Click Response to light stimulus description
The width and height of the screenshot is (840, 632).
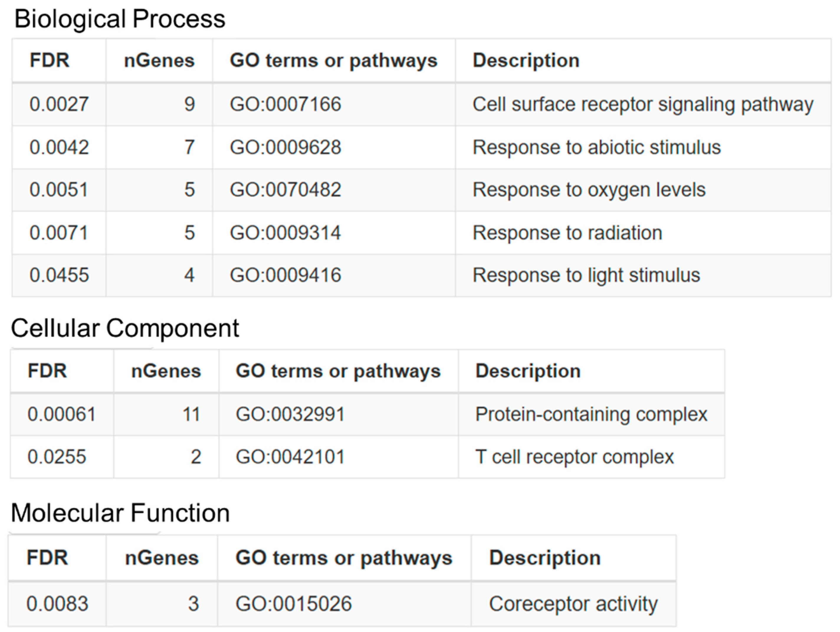586,275
